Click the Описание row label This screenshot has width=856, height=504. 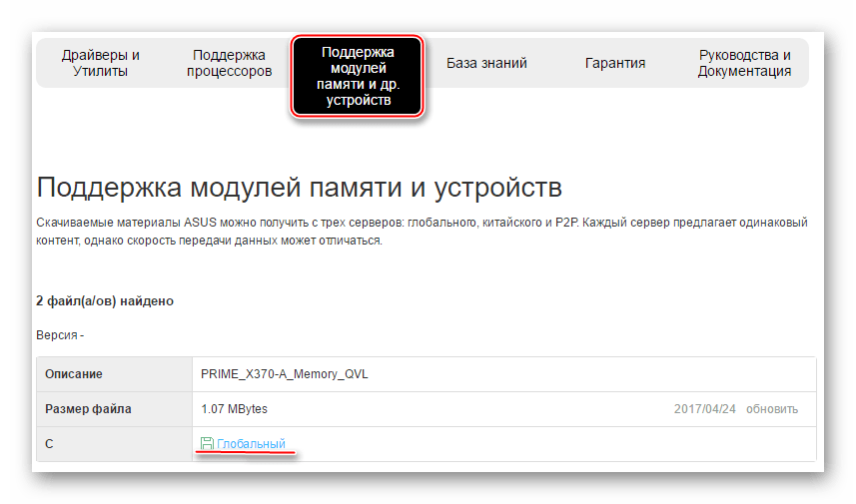pyautogui.click(x=74, y=374)
